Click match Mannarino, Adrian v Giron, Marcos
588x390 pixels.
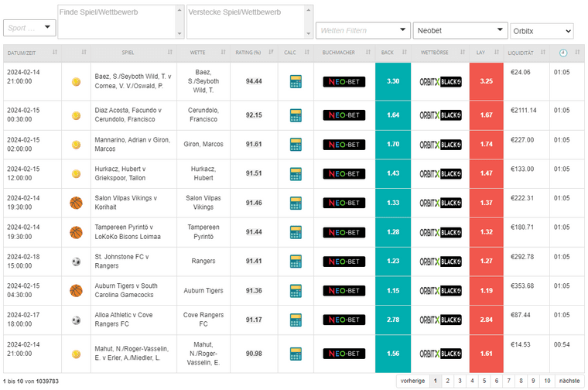point(132,145)
